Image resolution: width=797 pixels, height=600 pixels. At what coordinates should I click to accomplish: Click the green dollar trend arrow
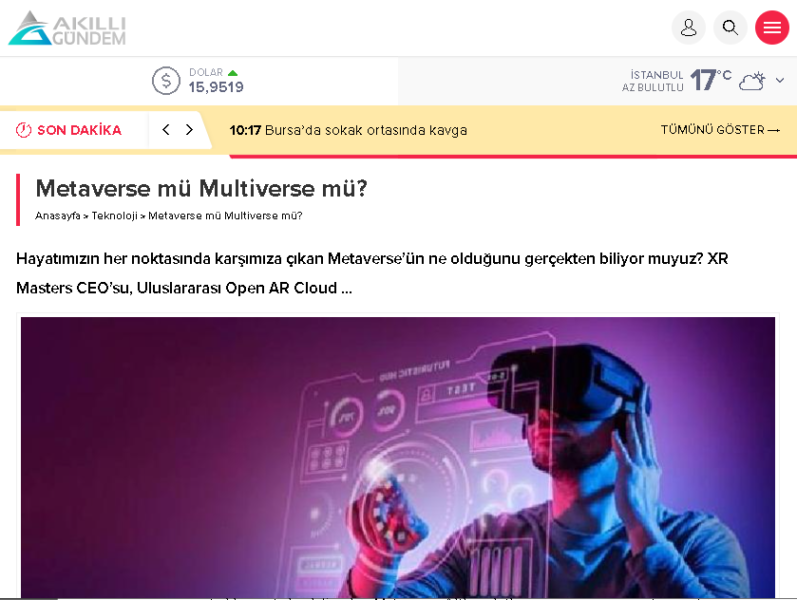[x=233, y=73]
